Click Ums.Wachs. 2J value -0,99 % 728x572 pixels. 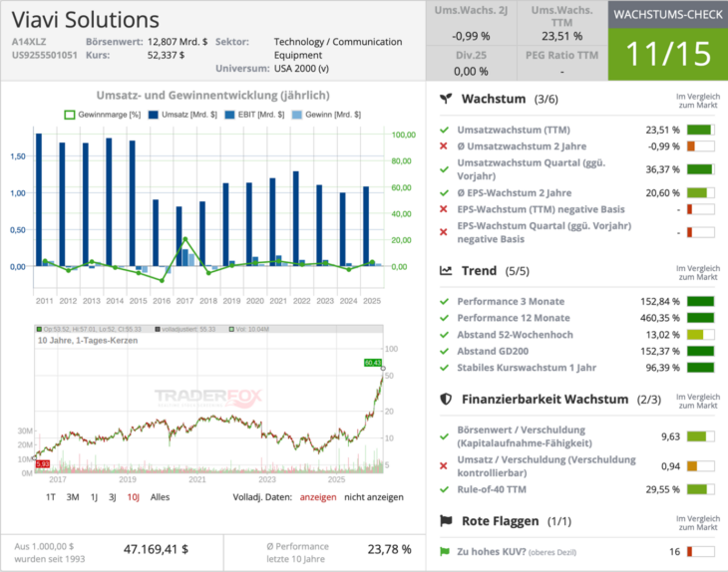[x=472, y=36]
